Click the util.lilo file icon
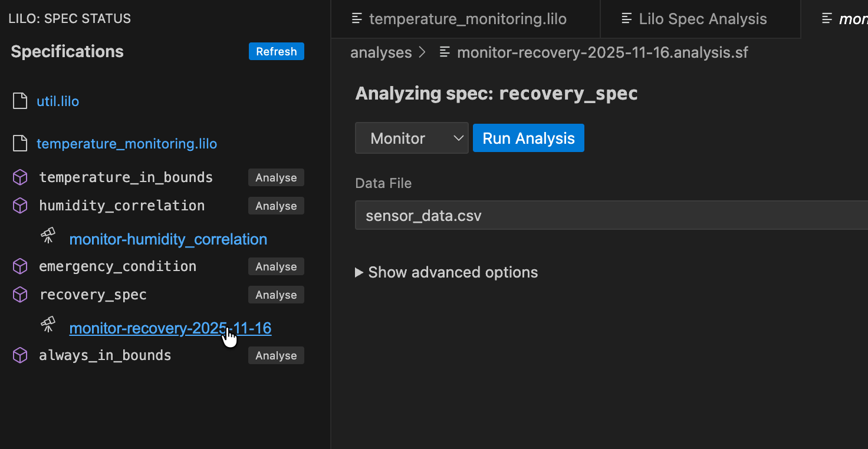The width and height of the screenshot is (868, 449). coord(20,101)
